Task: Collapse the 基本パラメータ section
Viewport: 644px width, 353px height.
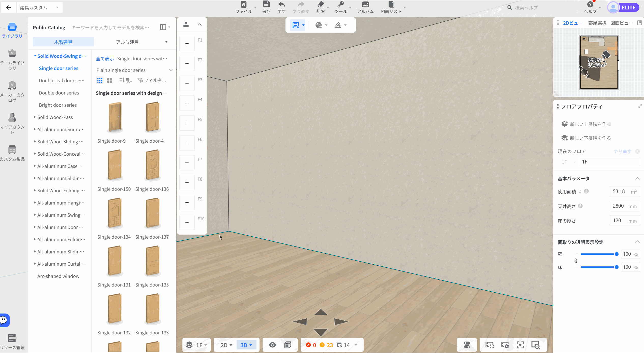Action: coord(637,178)
